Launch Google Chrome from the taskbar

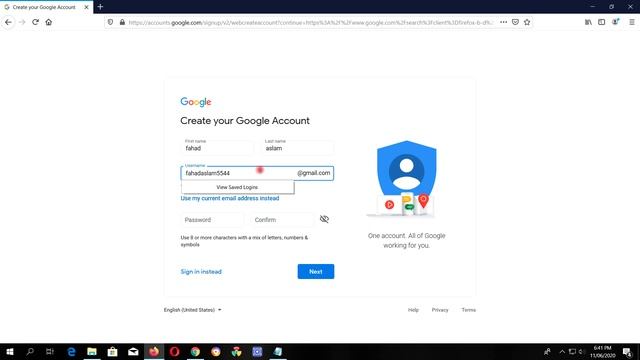[195, 351]
